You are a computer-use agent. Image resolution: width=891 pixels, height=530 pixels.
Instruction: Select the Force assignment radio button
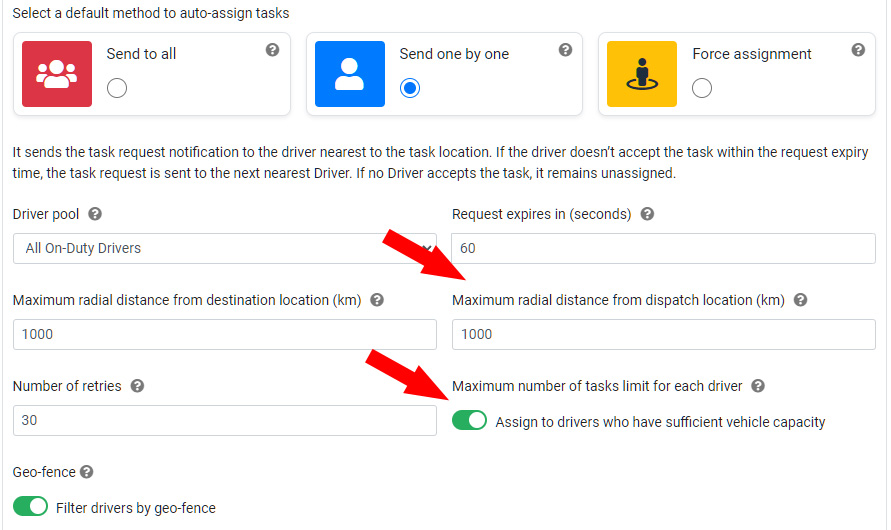702,88
